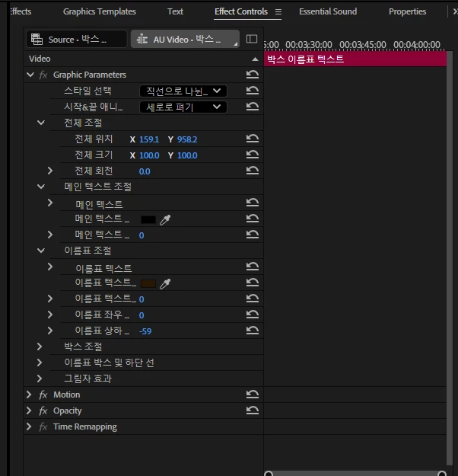The height and width of the screenshot is (476, 458).
Task: Reset 메인 텍스트 numeric parameter
Action: pos(253,235)
